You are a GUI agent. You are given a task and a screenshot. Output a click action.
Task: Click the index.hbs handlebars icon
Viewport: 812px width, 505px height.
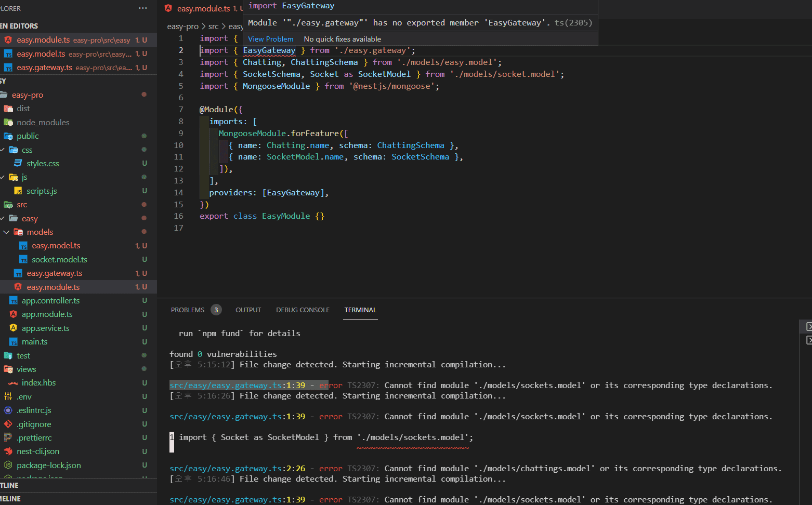click(14, 383)
